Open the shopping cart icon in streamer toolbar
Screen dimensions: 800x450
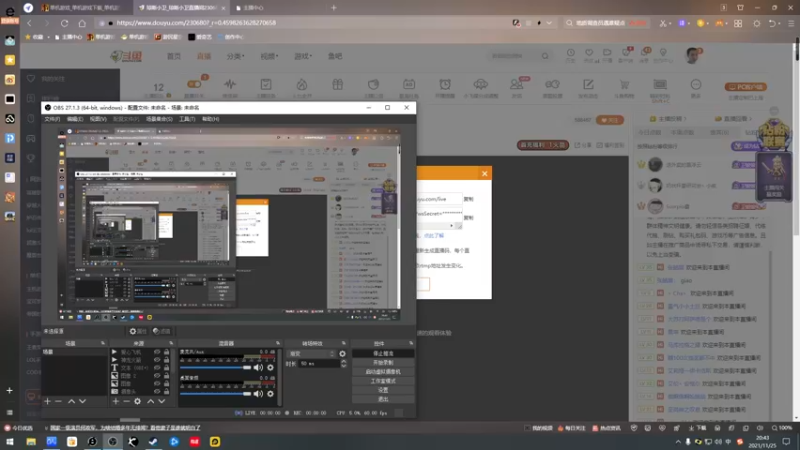624,84
